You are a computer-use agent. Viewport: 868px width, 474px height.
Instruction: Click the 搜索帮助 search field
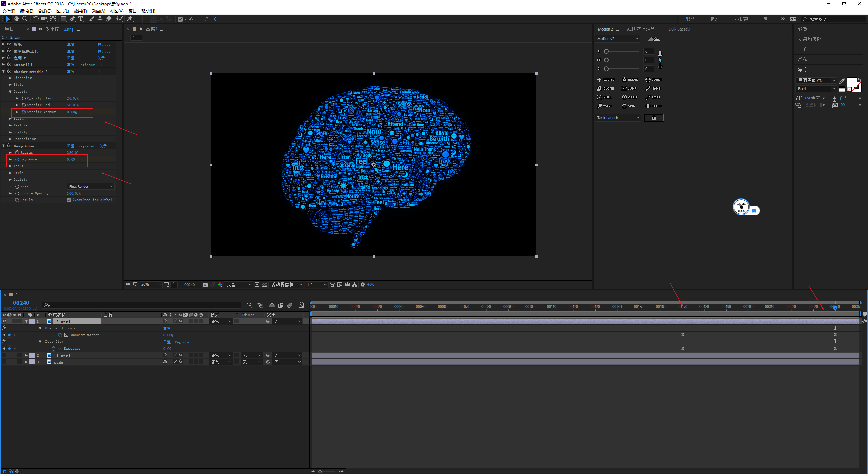pyautogui.click(x=833, y=19)
